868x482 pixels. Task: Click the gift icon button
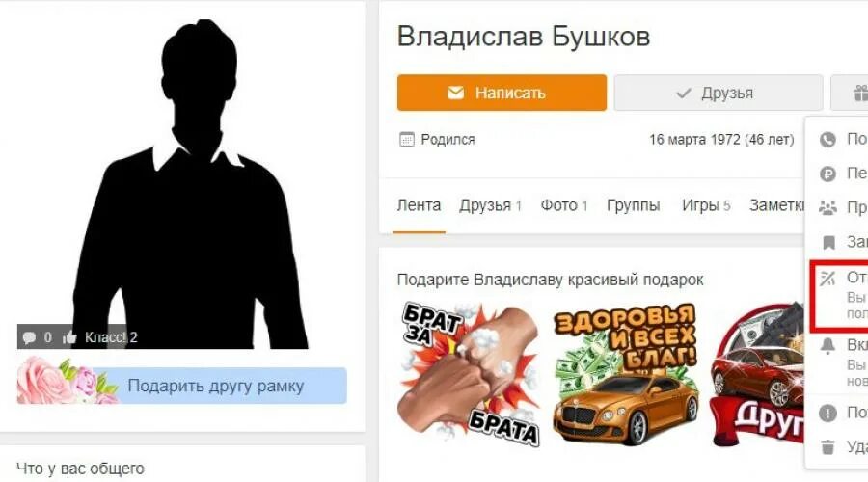851,93
